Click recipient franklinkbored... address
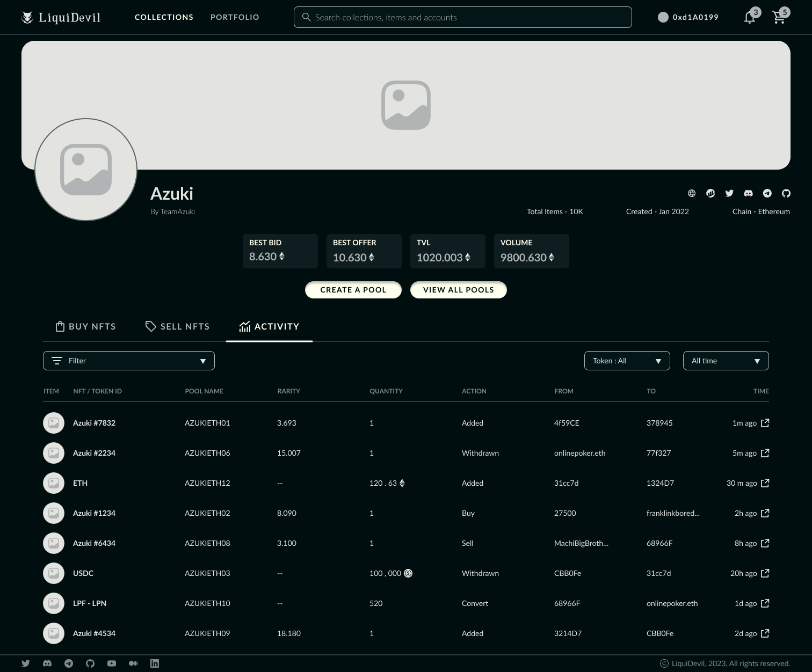Viewport: 812px width, 672px height. [673, 513]
